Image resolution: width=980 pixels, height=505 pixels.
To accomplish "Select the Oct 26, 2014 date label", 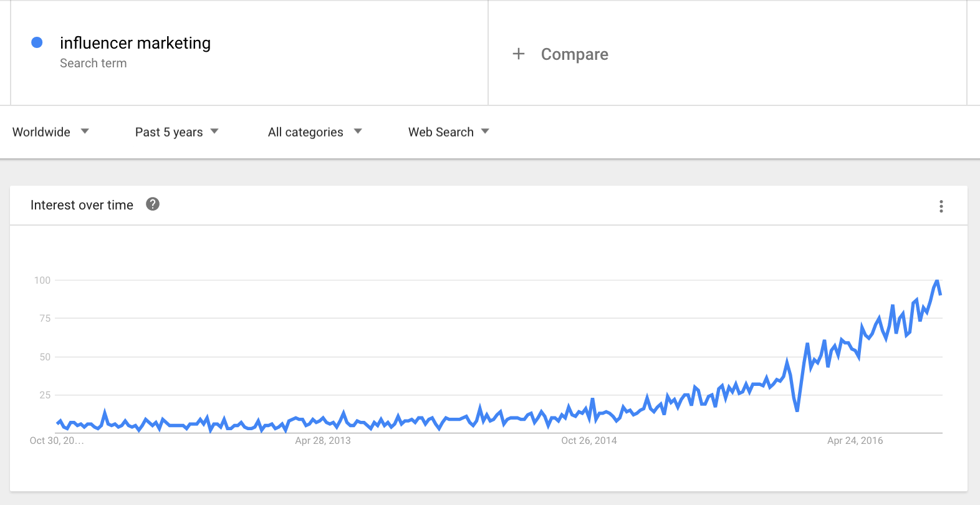I will 588,441.
